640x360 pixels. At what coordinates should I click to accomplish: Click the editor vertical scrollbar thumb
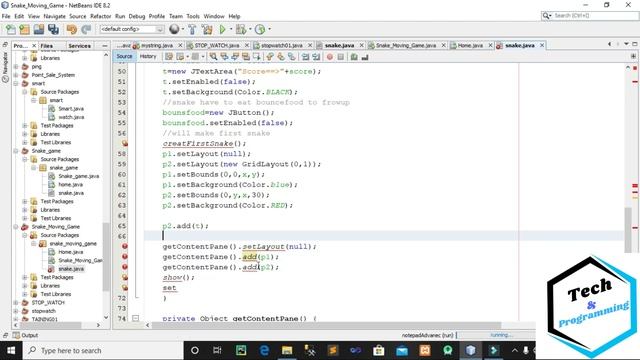(628, 229)
